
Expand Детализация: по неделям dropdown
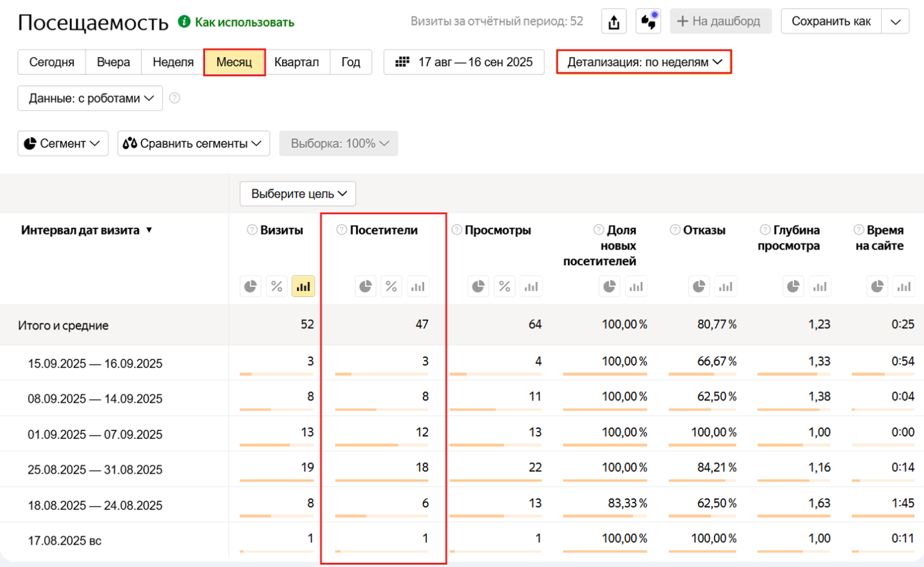(644, 62)
